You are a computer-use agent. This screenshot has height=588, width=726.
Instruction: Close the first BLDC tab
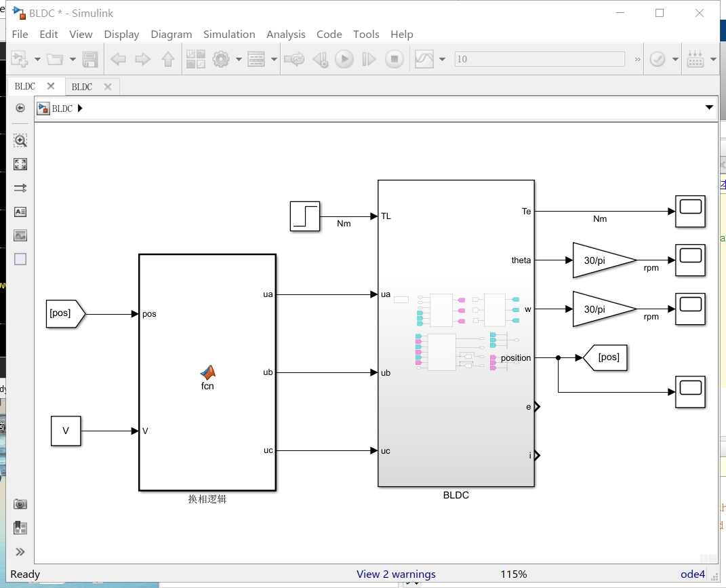(51, 86)
